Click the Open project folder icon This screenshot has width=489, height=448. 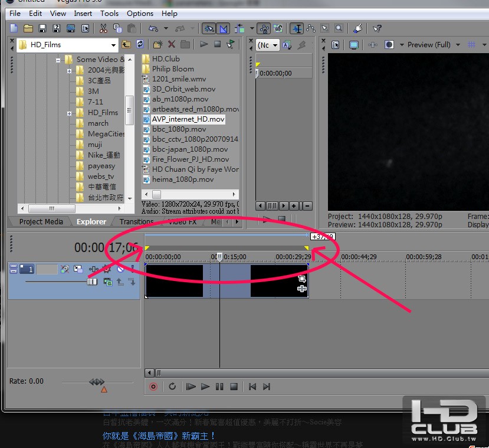coord(28,28)
